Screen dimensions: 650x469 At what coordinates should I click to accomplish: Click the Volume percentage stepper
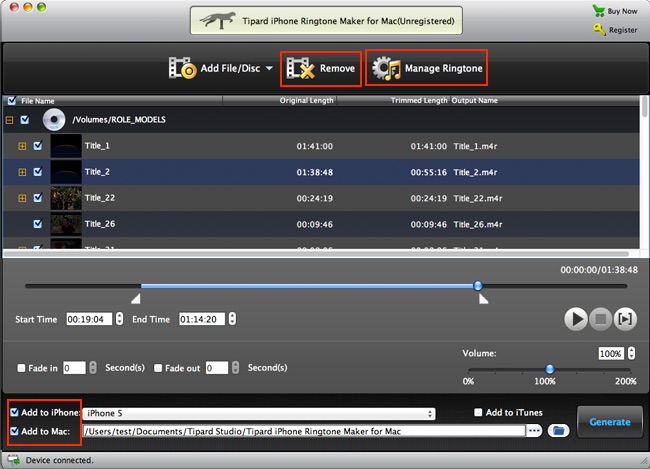click(631, 353)
